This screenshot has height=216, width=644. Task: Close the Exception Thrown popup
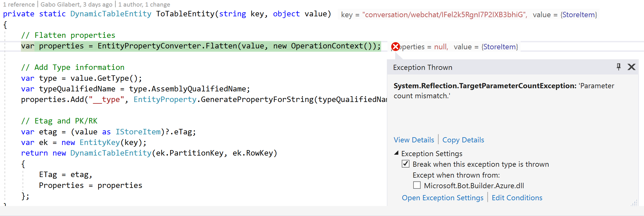tap(631, 67)
